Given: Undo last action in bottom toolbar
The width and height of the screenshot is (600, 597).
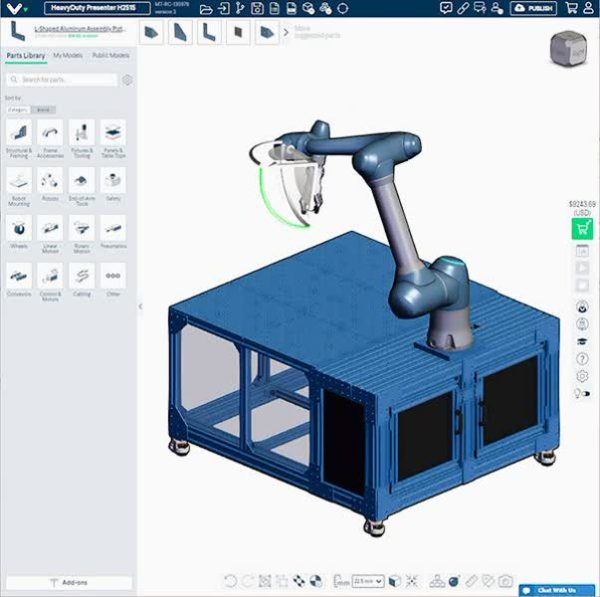Looking at the screenshot, I should coord(230,581).
